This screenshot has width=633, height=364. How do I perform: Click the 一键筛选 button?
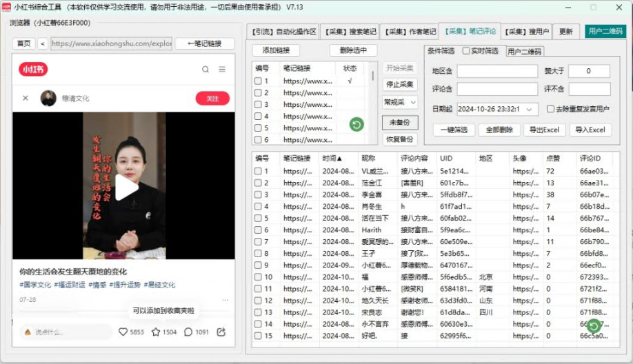(454, 130)
